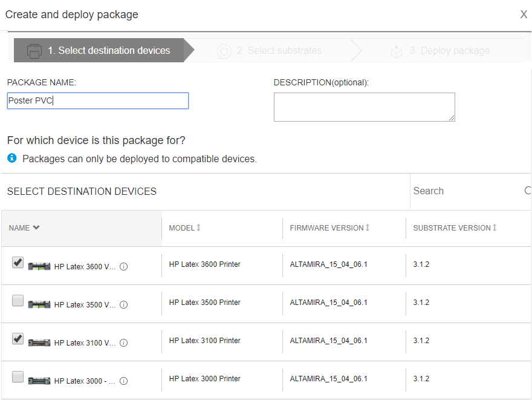
Task: Click the blue info icon about compatible devices
Action: click(x=12, y=158)
